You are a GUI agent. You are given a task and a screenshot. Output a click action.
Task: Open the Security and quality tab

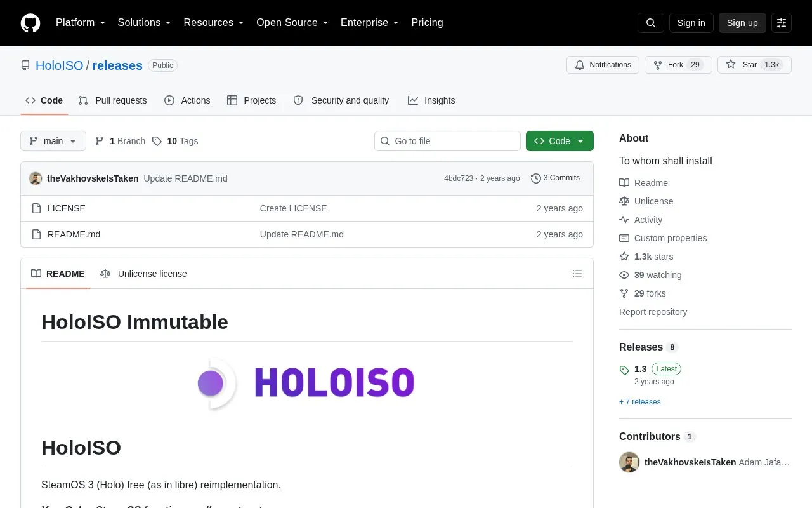tap(341, 100)
